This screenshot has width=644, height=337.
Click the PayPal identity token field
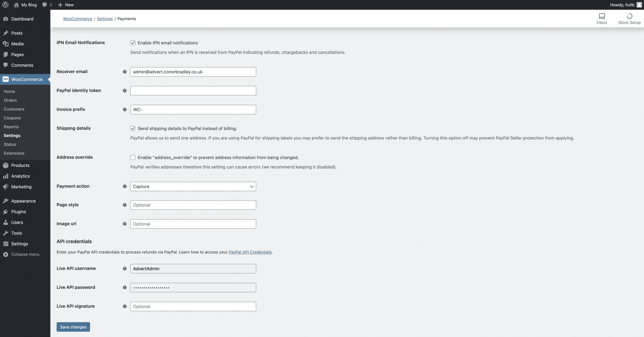tap(193, 91)
